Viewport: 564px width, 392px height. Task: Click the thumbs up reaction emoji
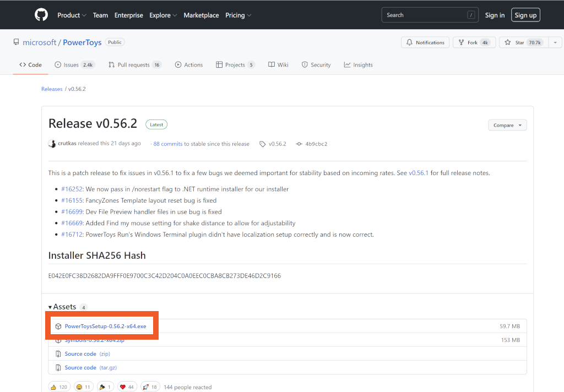pos(54,387)
